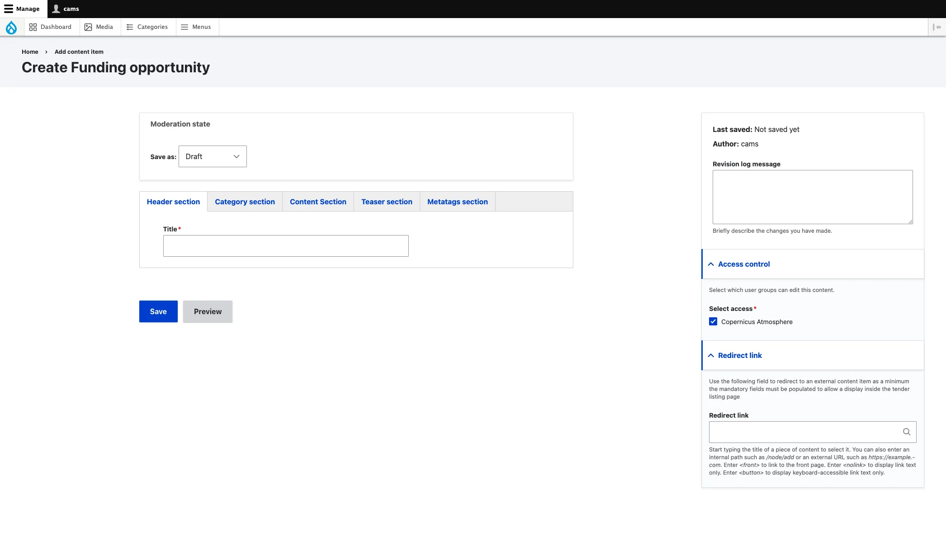The image size is (946, 560).
Task: Switch to the Metatags section tab
Action: coord(457,202)
